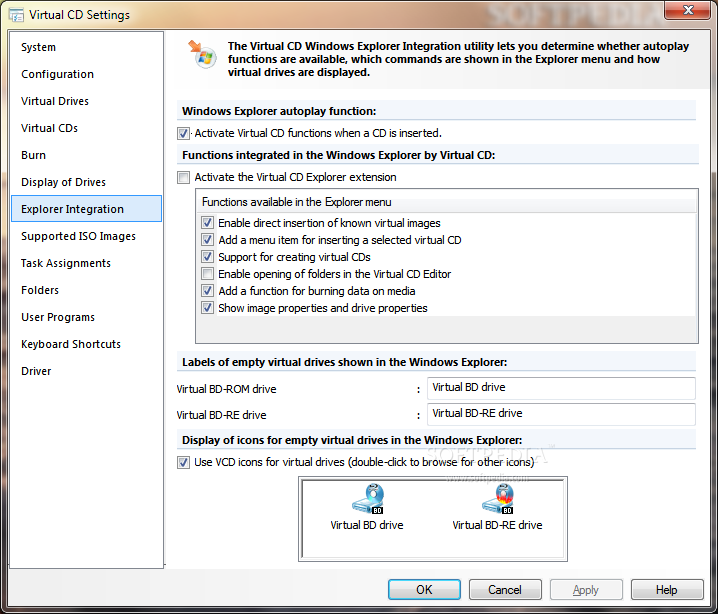Click the 'Virtual BD-ROM drive' label text
Viewport: 718px width, 614px height.
coord(226,389)
